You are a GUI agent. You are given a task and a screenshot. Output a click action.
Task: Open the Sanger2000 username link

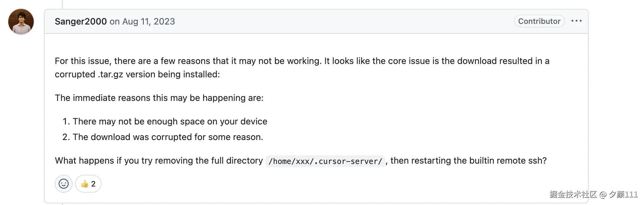[x=80, y=21]
